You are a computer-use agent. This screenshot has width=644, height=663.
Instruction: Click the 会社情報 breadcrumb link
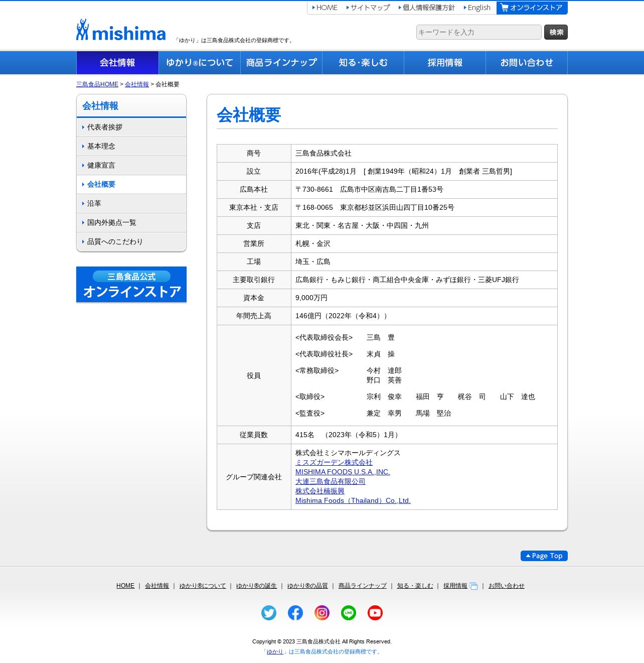coord(137,84)
